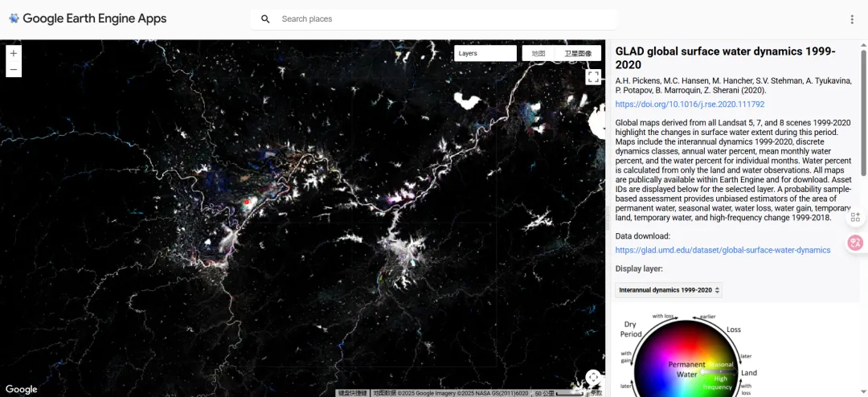Click the pink translate floating icon

tap(856, 243)
